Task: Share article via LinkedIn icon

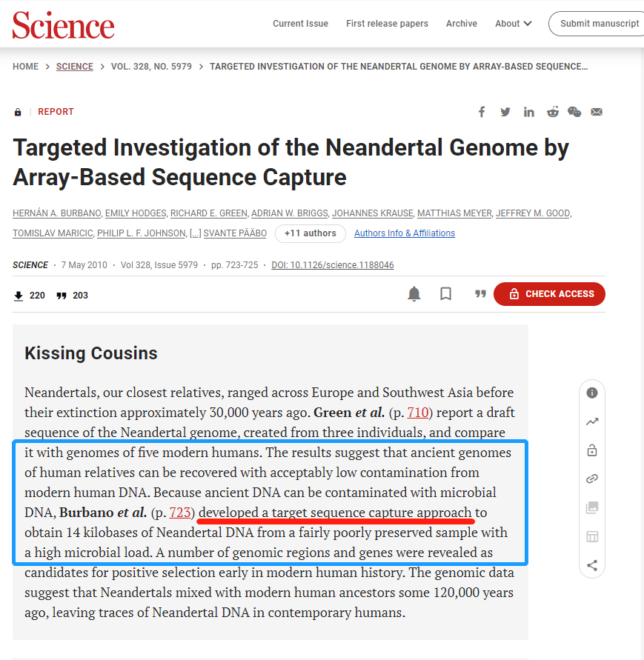Action: 529,112
